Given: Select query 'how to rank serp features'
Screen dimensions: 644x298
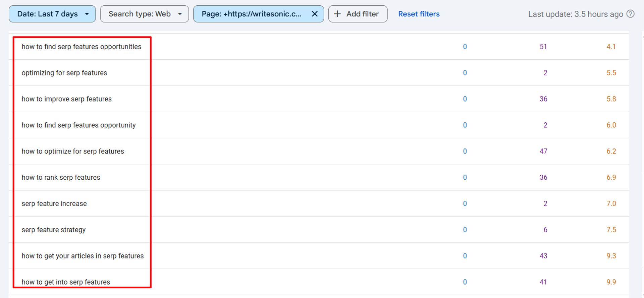Looking at the screenshot, I should point(61,177).
